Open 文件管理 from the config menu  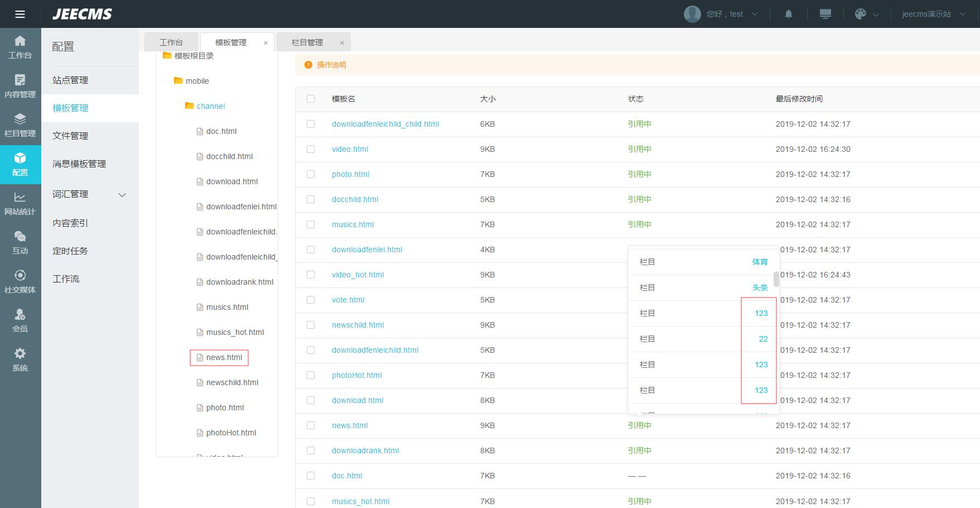pyautogui.click(x=70, y=136)
